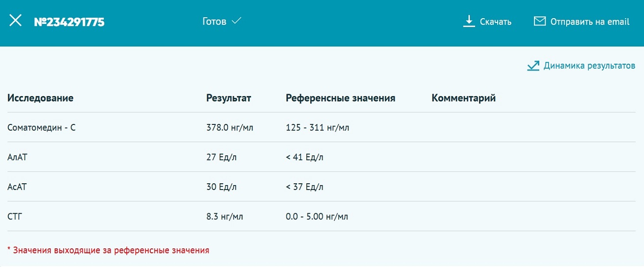Click the Комментарий column header
This screenshot has width=644, height=267.
[x=463, y=98]
